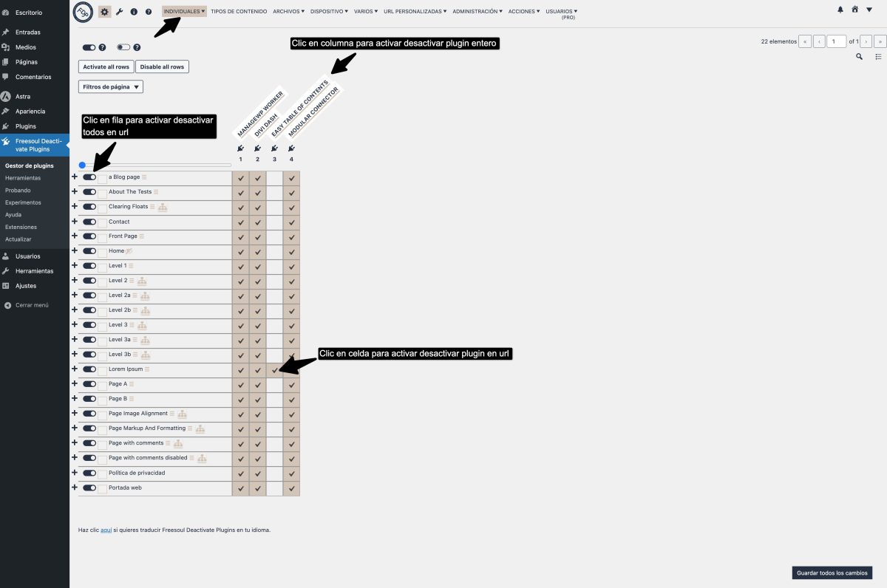Click plug icon for column 1 ManageWP Worker
This screenshot has width=887, height=588.
pos(240,148)
